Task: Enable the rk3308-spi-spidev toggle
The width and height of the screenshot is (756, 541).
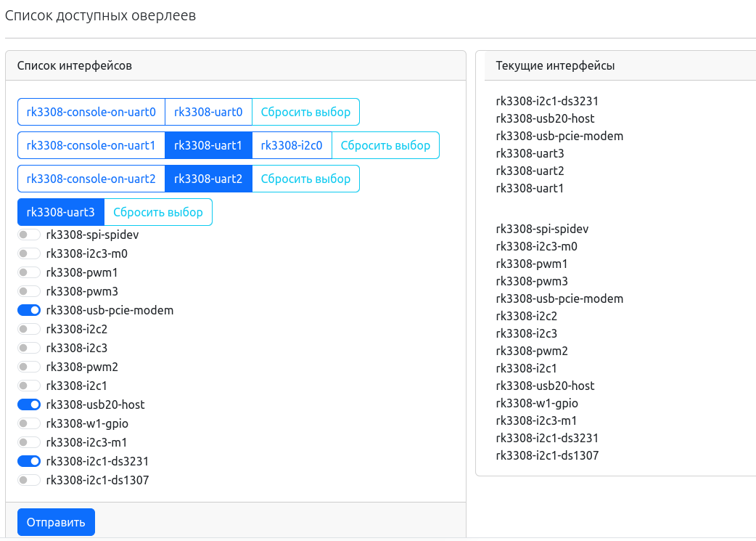Action: click(29, 235)
